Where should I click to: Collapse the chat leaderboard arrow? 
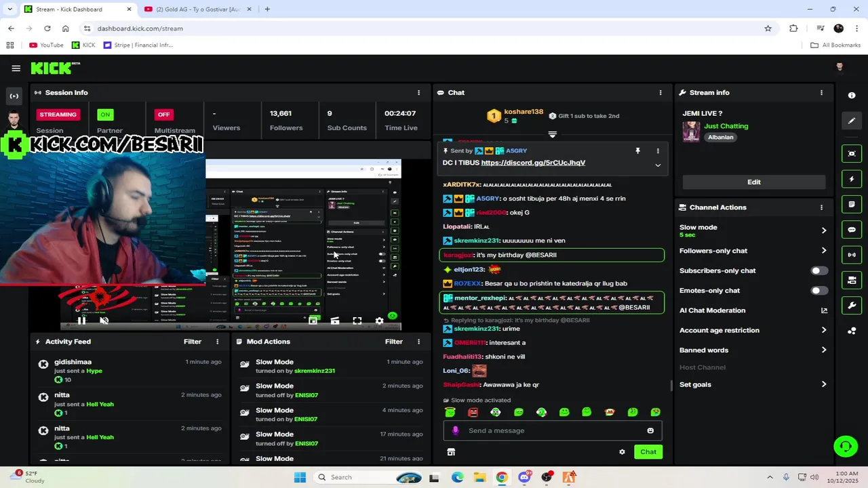552,135
